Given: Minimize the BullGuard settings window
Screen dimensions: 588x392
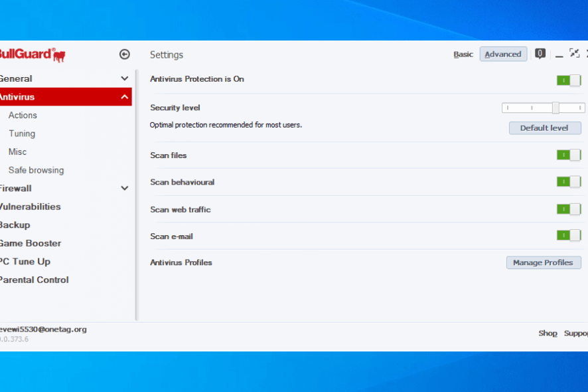Looking at the screenshot, I should tap(559, 56).
